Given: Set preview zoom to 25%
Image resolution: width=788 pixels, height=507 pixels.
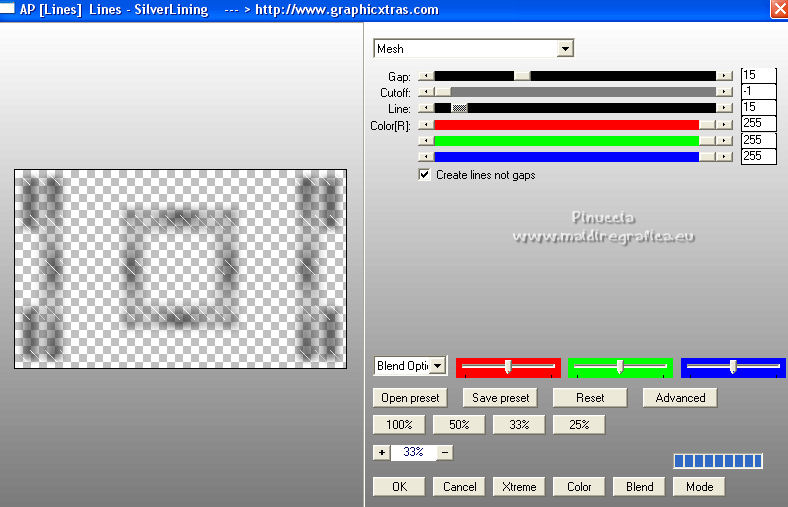Looking at the screenshot, I should [579, 425].
